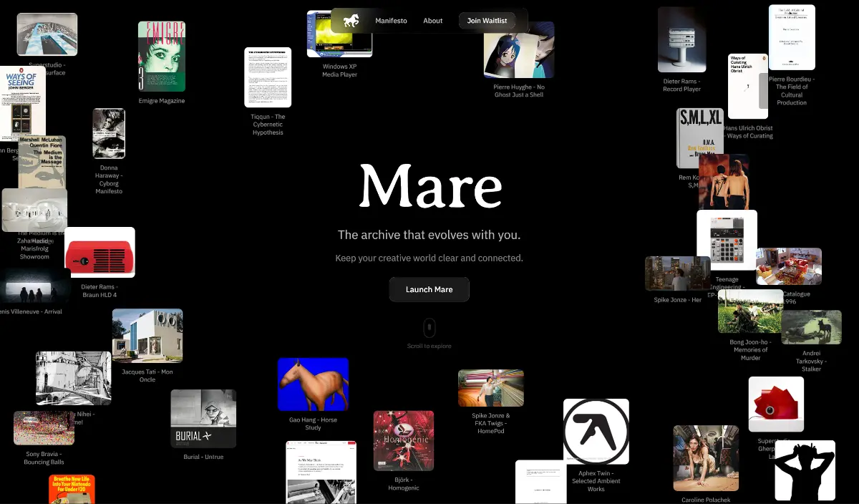Click the Scroll to explore indicator
Viewport: 859px width, 504px height.
tap(429, 328)
